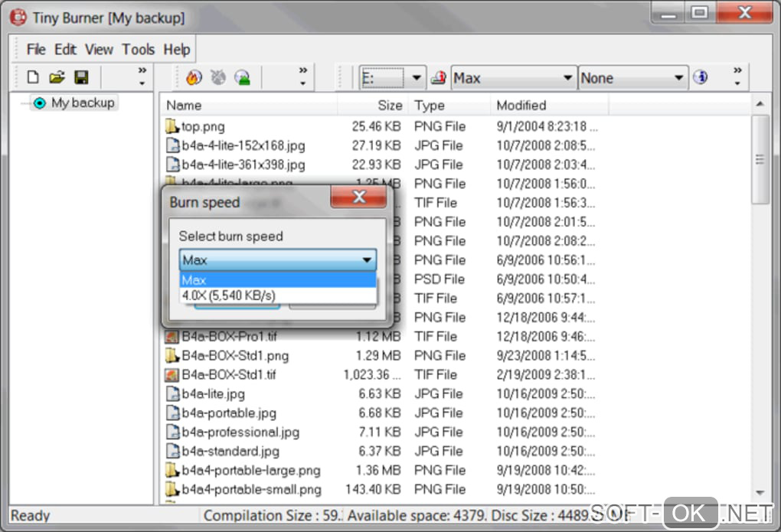Open the File menu
Image resolution: width=781 pixels, height=532 pixels.
[36, 49]
